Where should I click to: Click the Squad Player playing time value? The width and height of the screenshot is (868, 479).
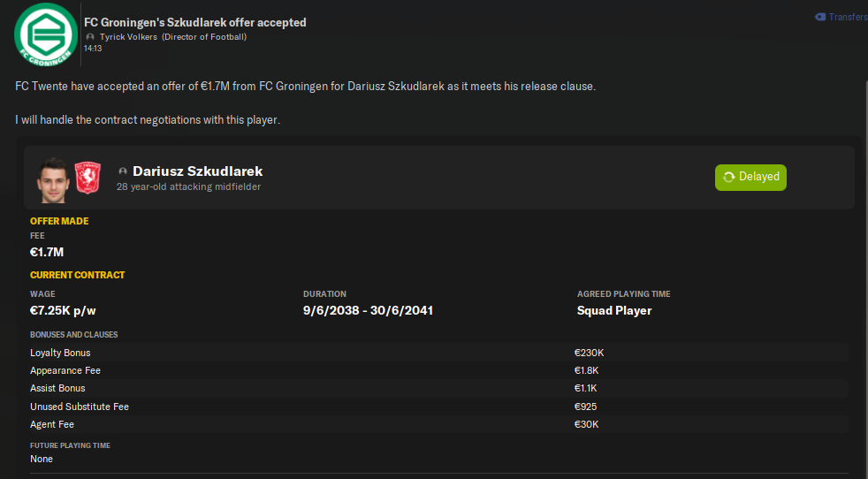[614, 310]
